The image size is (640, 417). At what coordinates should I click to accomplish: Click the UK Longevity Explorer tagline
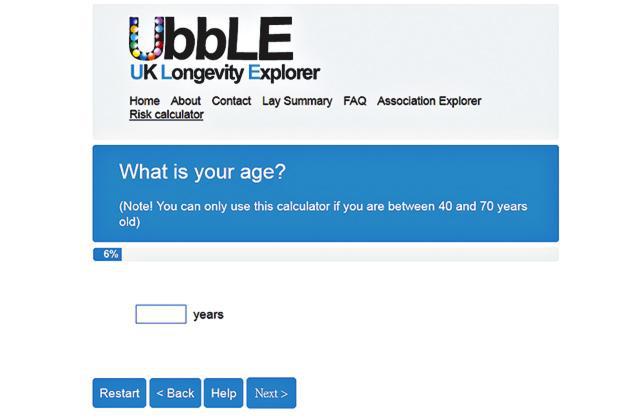224,73
